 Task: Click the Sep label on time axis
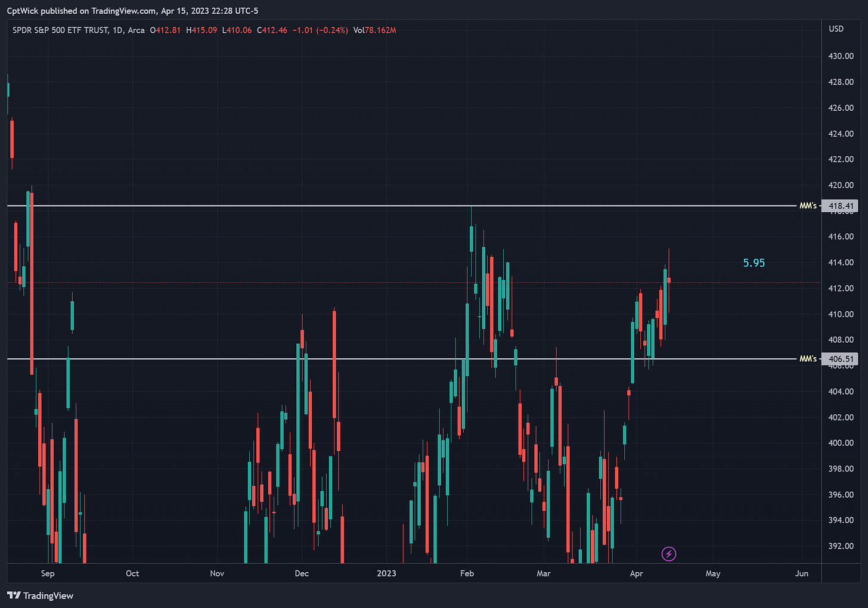(x=48, y=573)
